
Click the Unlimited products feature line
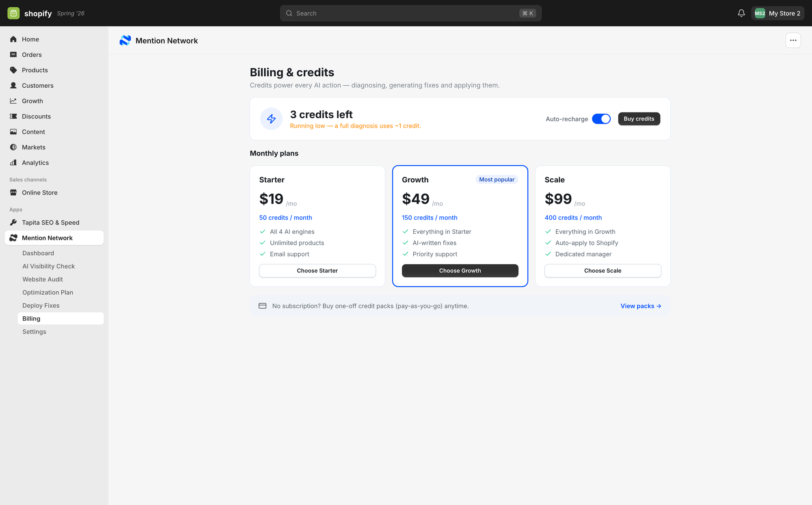tap(297, 243)
